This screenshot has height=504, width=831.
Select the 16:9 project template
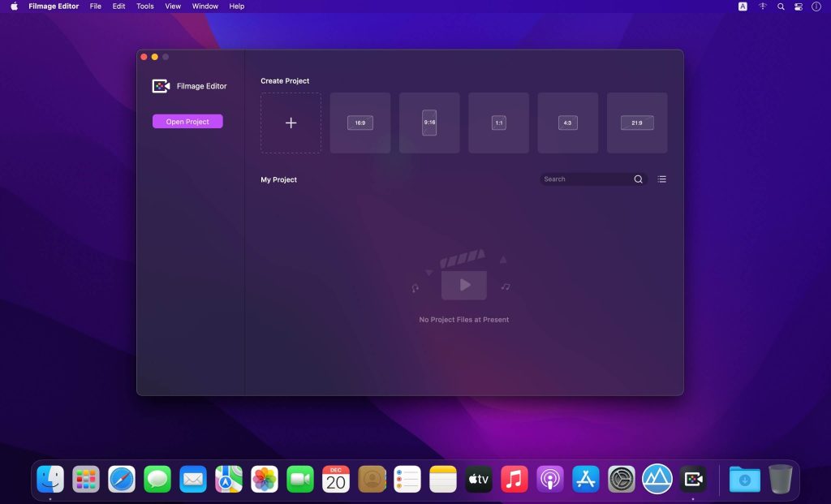coord(360,123)
